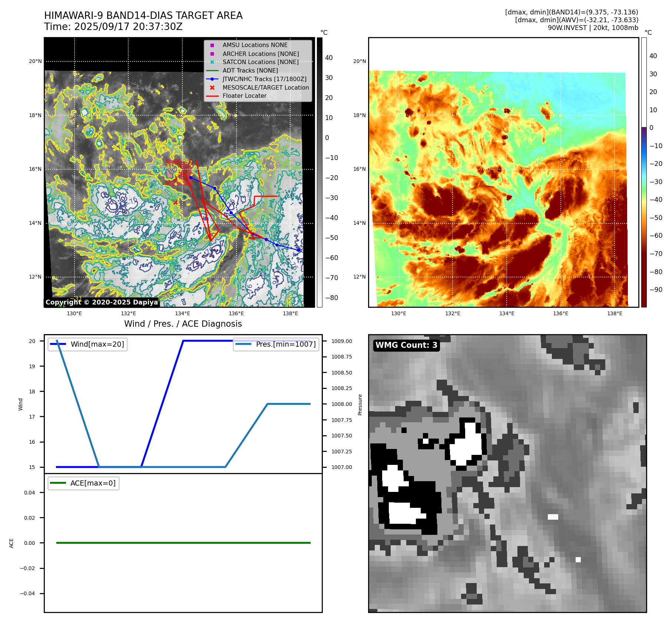Click the red x target marker on map

pyautogui.click(x=175, y=202)
